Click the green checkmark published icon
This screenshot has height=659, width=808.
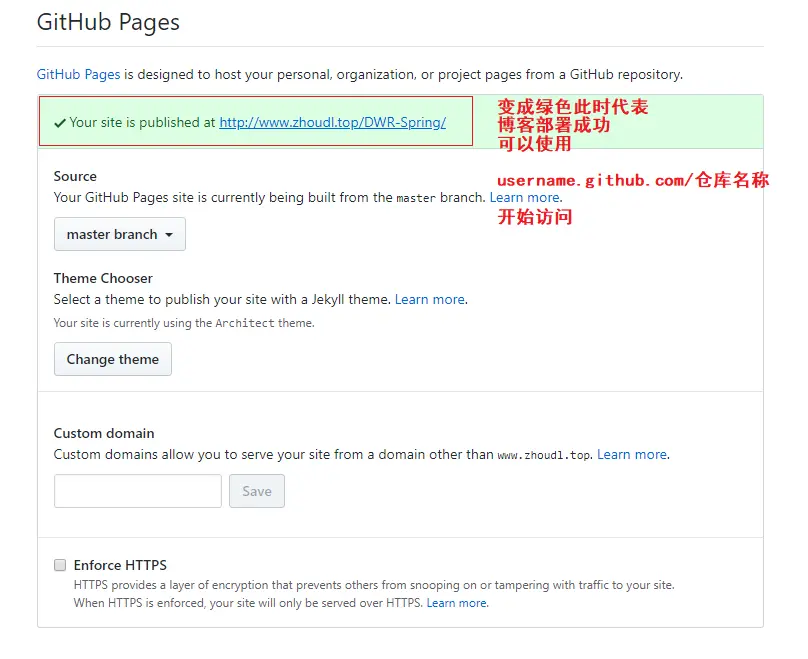pos(60,123)
